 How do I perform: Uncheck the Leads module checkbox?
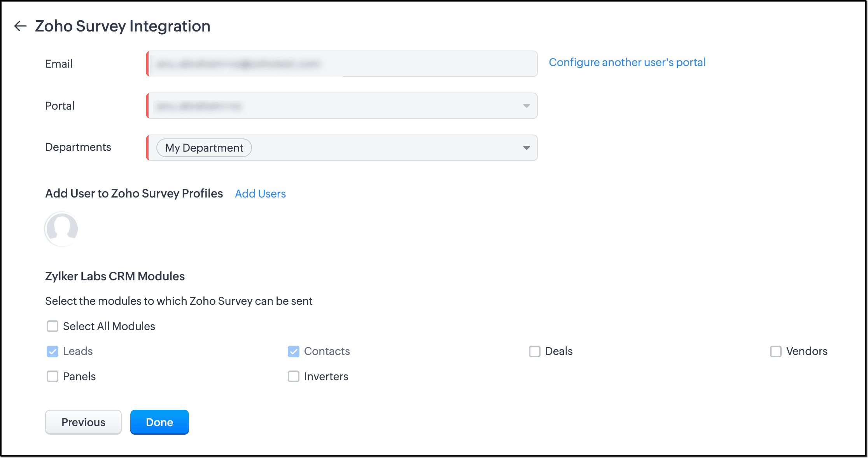tap(52, 351)
